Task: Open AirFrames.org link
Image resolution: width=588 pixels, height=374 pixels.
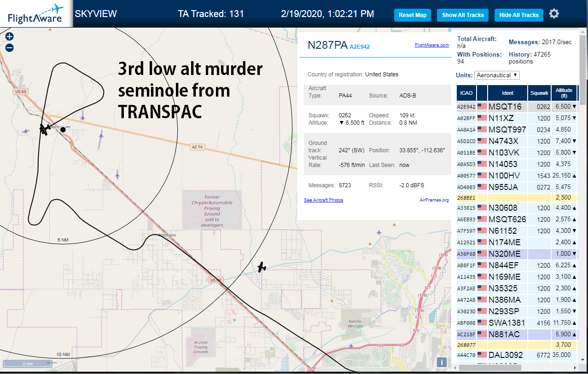Action: pos(434,200)
